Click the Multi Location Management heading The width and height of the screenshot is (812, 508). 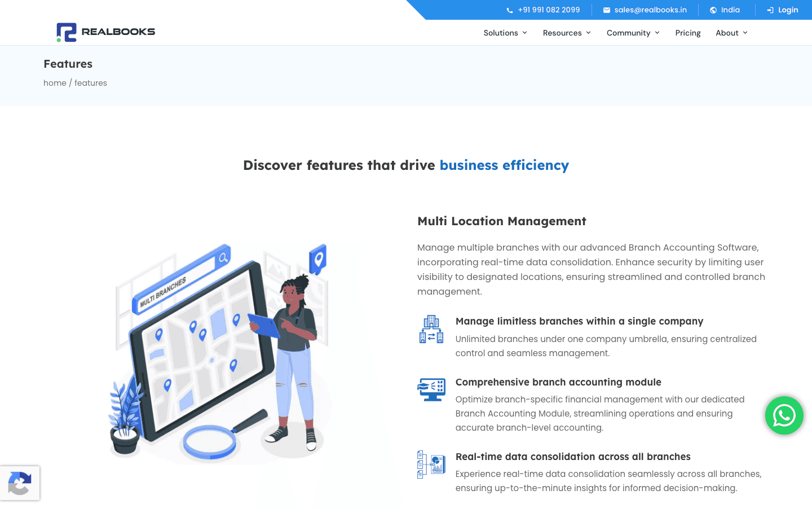pos(502,221)
